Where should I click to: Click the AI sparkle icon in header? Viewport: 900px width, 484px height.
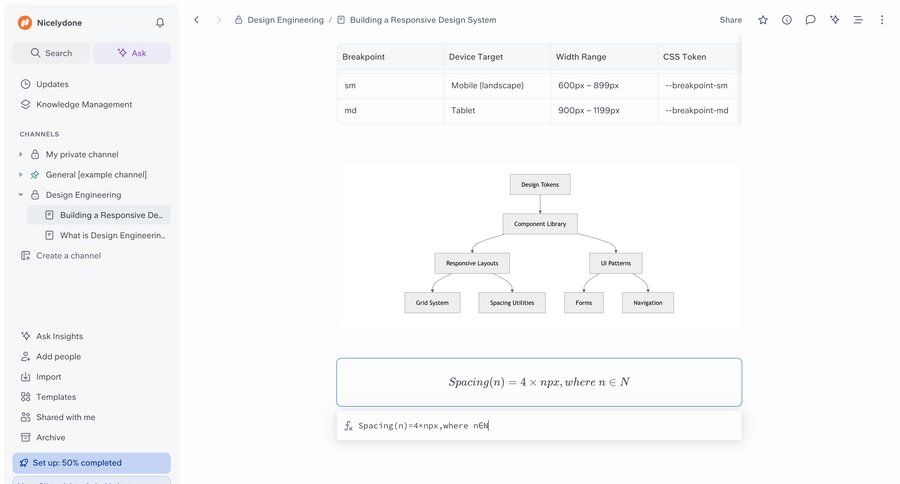click(x=834, y=20)
